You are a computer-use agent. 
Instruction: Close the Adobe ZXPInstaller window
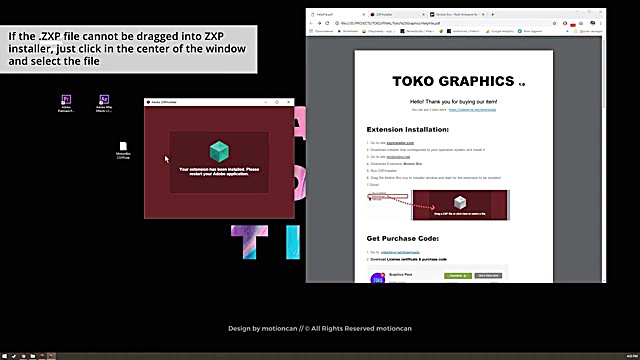coord(289,102)
